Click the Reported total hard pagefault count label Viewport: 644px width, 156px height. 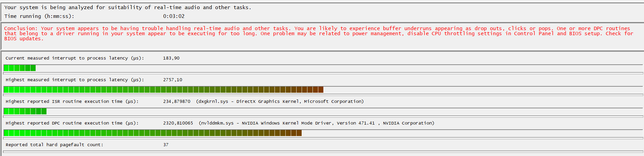coord(55,145)
